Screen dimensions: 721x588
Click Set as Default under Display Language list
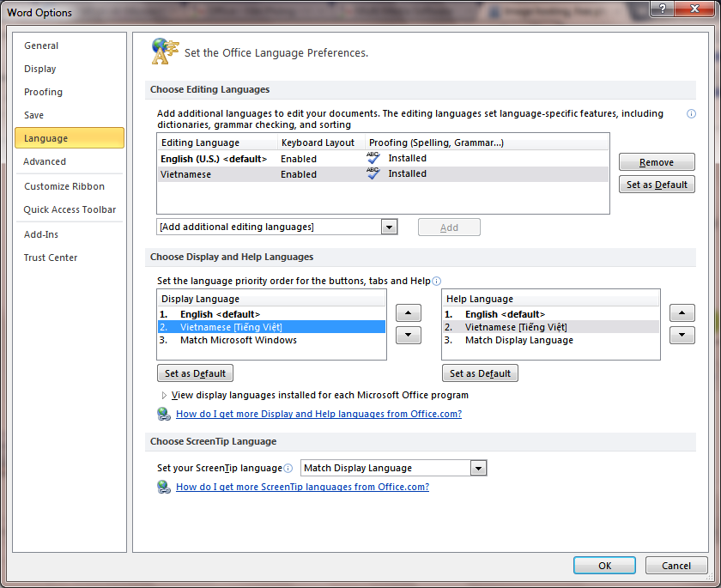196,373
